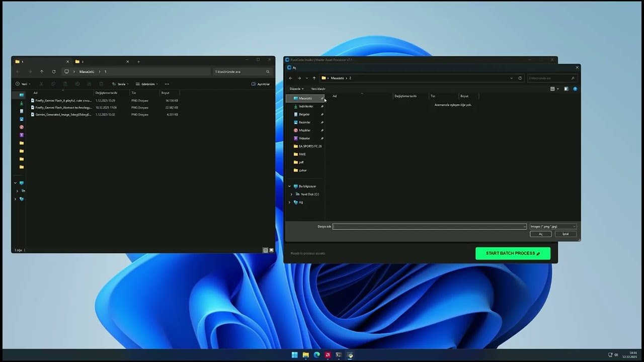Expand the Ağ node in the dialog tree

289,202
